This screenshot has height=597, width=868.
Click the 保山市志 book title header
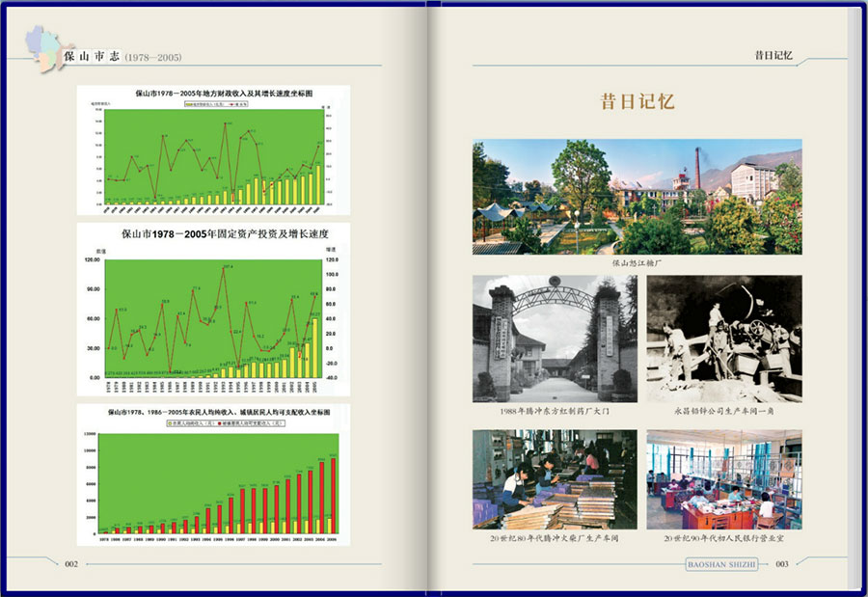pyautogui.click(x=92, y=57)
